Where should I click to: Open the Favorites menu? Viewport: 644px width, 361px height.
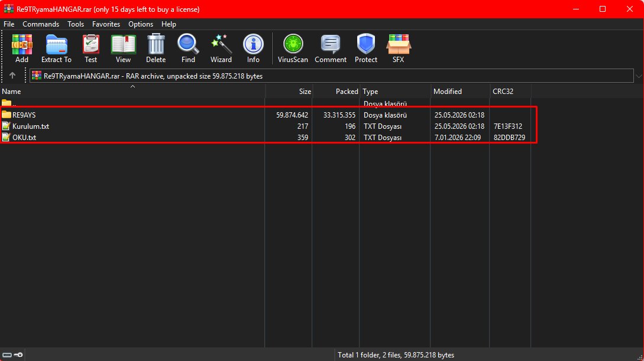(x=106, y=24)
